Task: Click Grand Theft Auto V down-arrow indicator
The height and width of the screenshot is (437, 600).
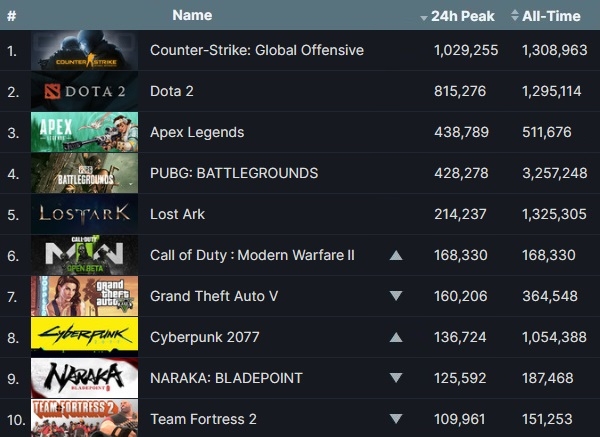Action: coord(396,296)
